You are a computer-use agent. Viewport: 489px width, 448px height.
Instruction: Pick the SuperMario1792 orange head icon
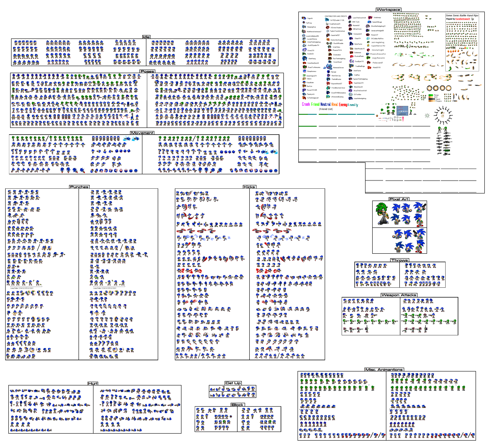pyautogui.click(x=368, y=46)
